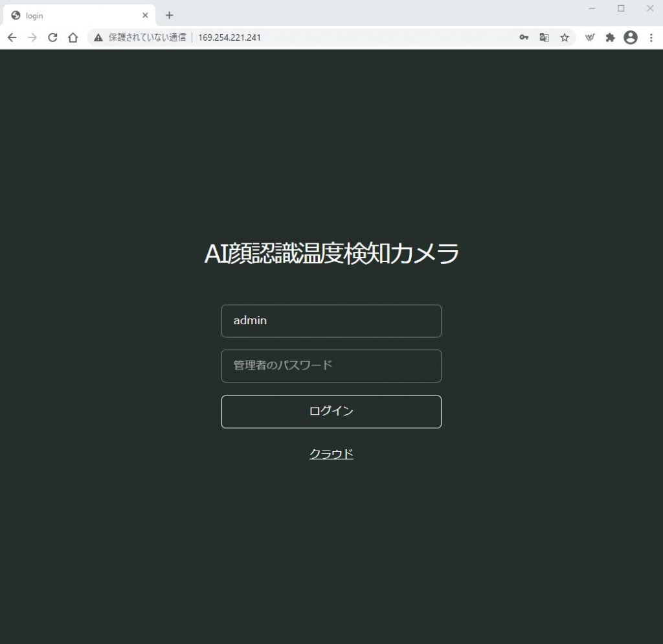Open the Extensions puzzle piece menu

click(610, 38)
